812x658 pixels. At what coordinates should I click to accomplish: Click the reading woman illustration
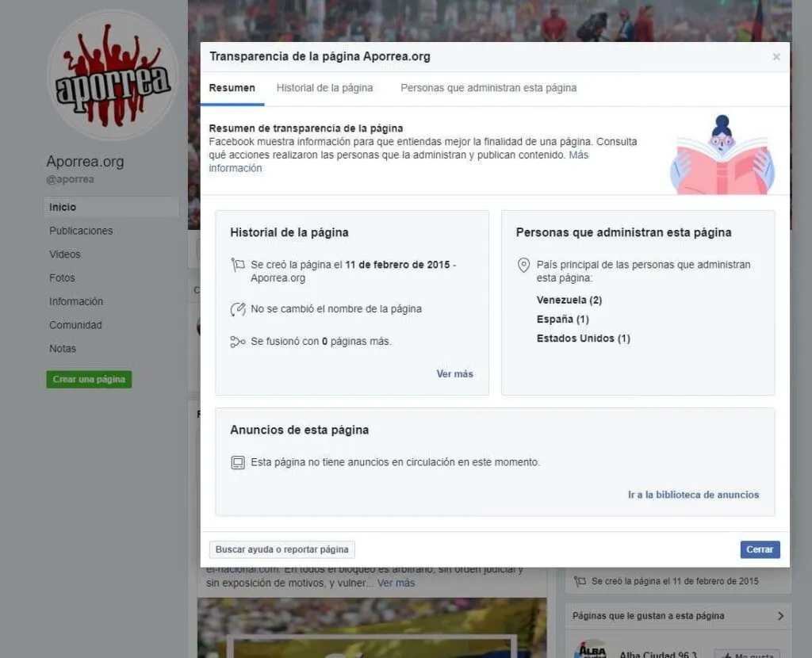722,155
